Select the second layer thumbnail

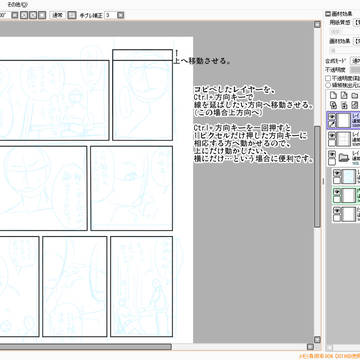tap(343, 139)
